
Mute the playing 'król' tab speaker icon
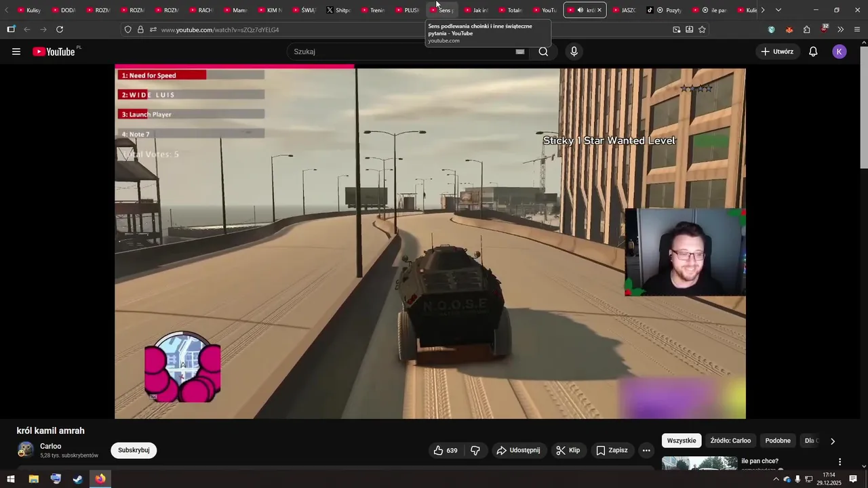(x=580, y=10)
